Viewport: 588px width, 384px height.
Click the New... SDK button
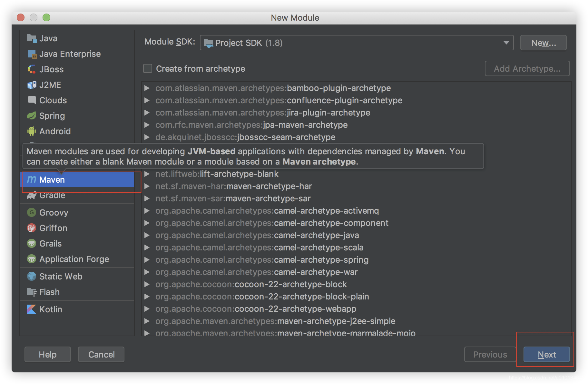tap(544, 43)
